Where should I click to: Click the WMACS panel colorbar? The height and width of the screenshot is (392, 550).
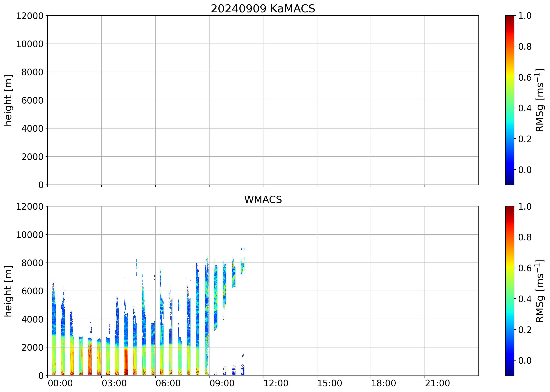(x=510, y=291)
